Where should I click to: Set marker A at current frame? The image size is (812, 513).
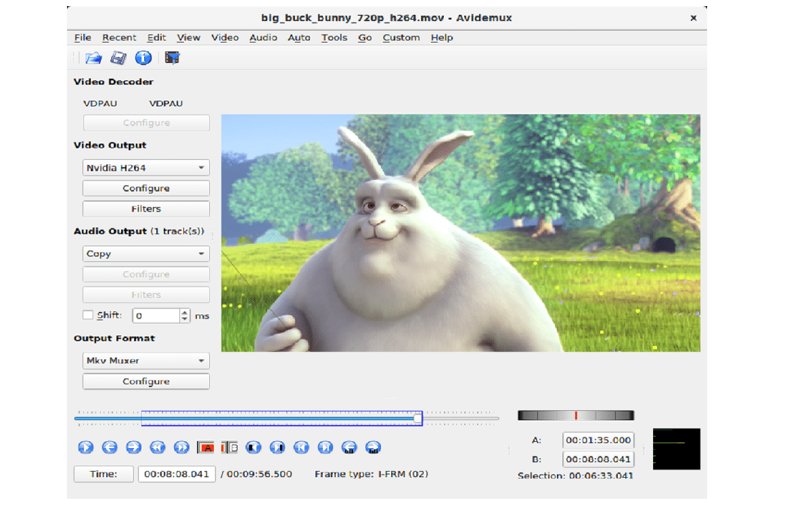click(204, 447)
